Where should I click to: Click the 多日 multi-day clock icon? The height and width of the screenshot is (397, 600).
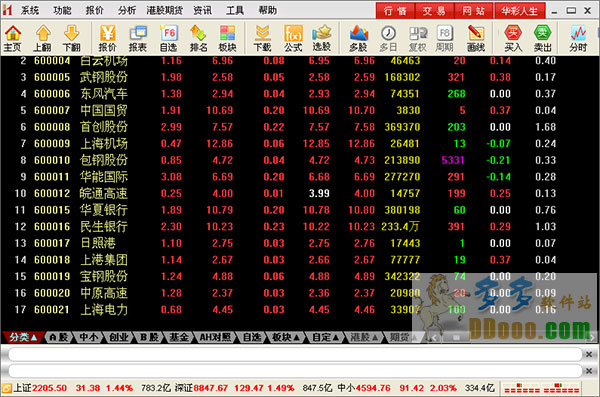point(388,38)
